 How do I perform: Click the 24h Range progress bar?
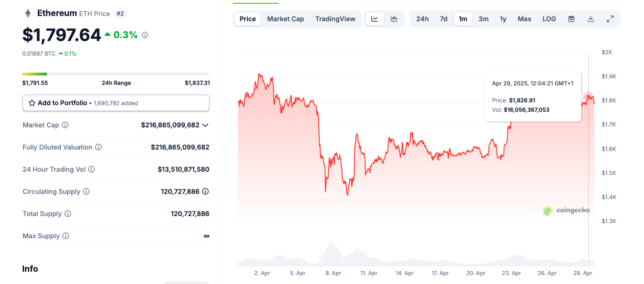click(x=116, y=74)
